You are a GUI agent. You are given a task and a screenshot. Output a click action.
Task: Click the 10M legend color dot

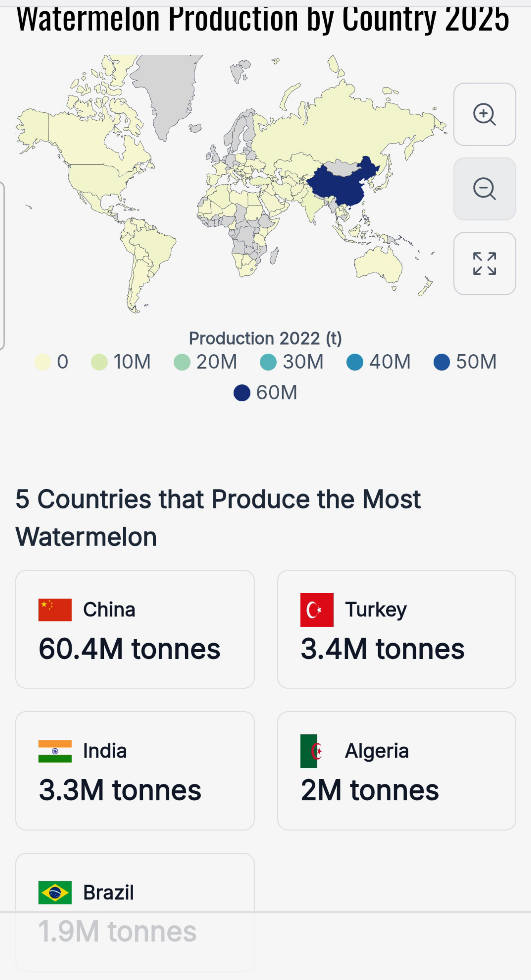99,362
